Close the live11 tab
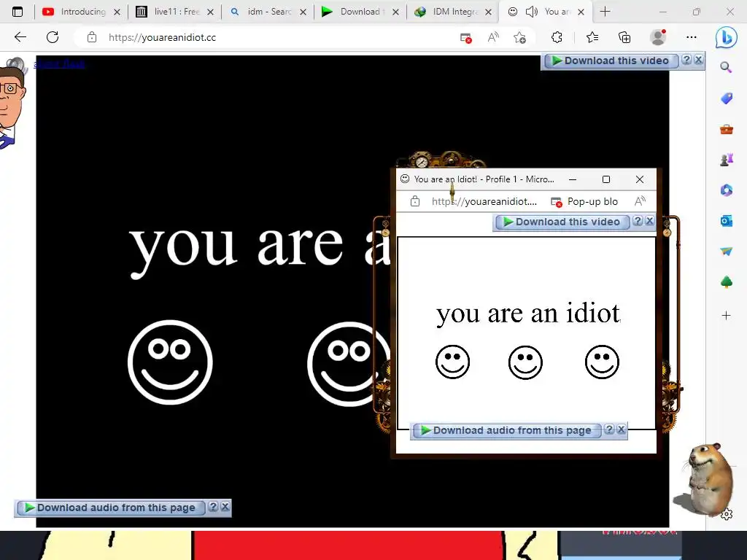This screenshot has width=747, height=560. pyautogui.click(x=210, y=12)
